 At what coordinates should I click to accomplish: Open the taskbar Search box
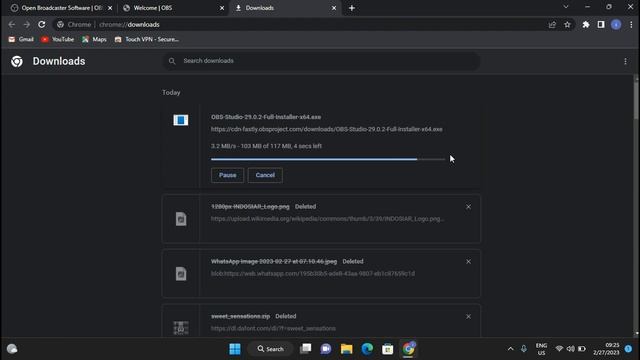click(270, 349)
